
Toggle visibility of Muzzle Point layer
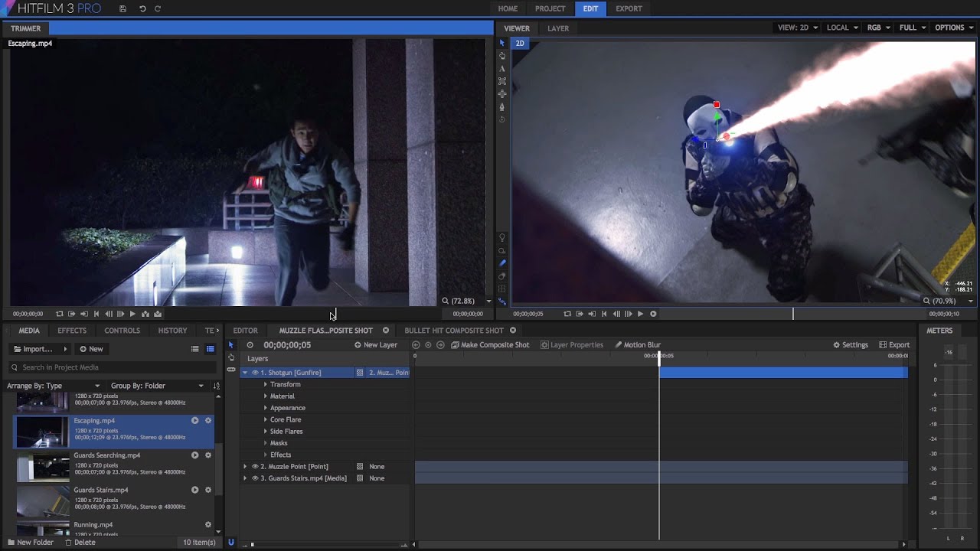tap(255, 467)
